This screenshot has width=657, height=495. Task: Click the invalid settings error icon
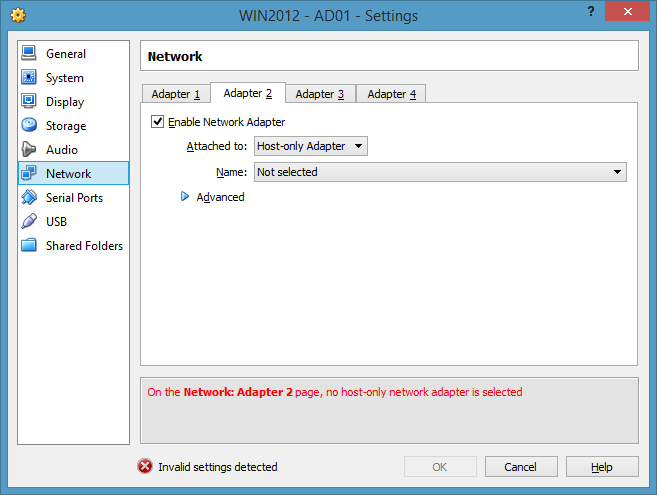coord(145,467)
